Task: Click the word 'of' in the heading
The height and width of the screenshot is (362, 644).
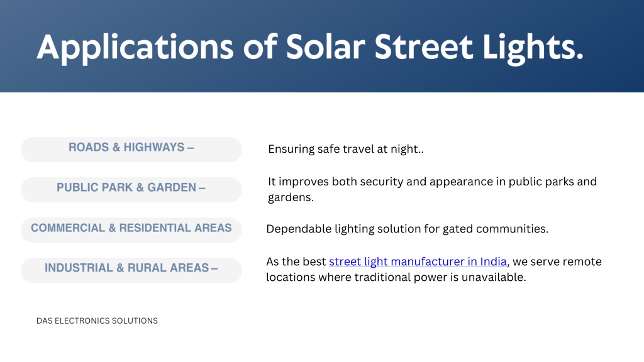Action: (260, 47)
